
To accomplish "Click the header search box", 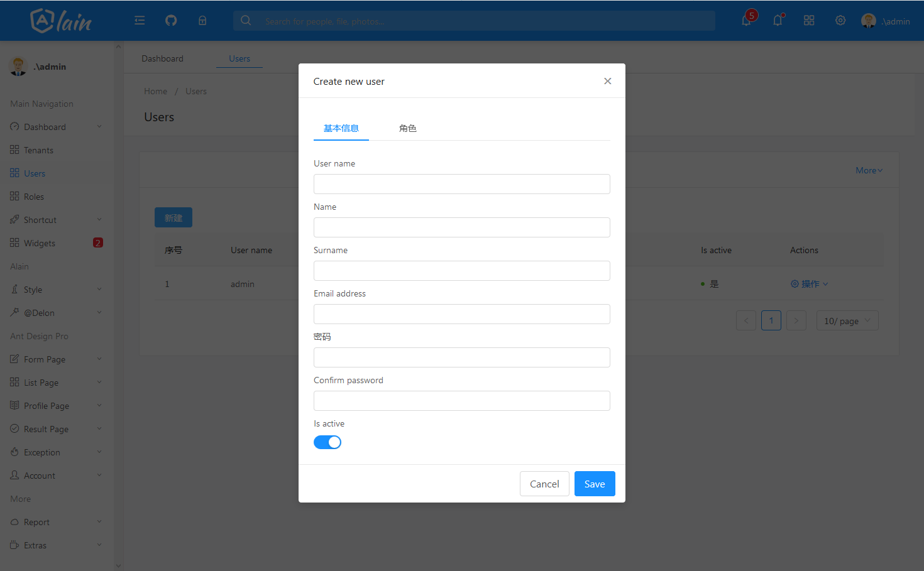I will tap(475, 21).
